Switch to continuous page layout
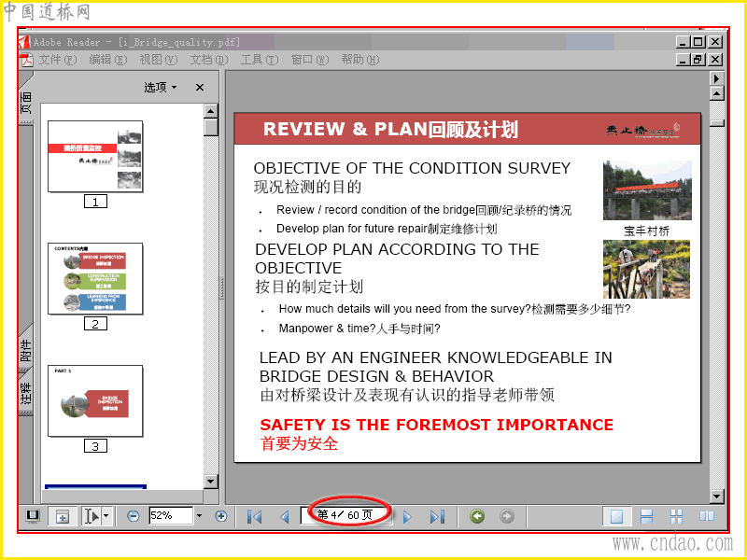 pyautogui.click(x=646, y=516)
